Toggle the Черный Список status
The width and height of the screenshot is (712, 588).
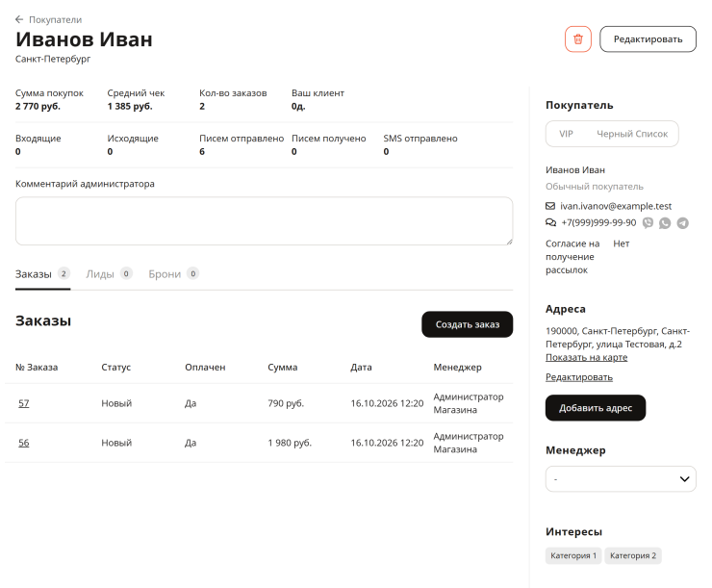632,134
